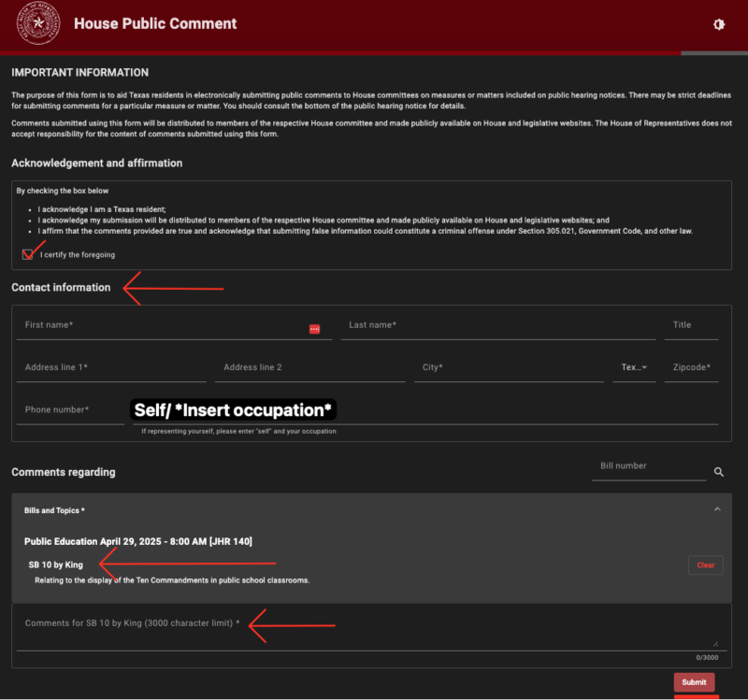Open the Texas state dropdown
748x700 pixels.
click(635, 367)
